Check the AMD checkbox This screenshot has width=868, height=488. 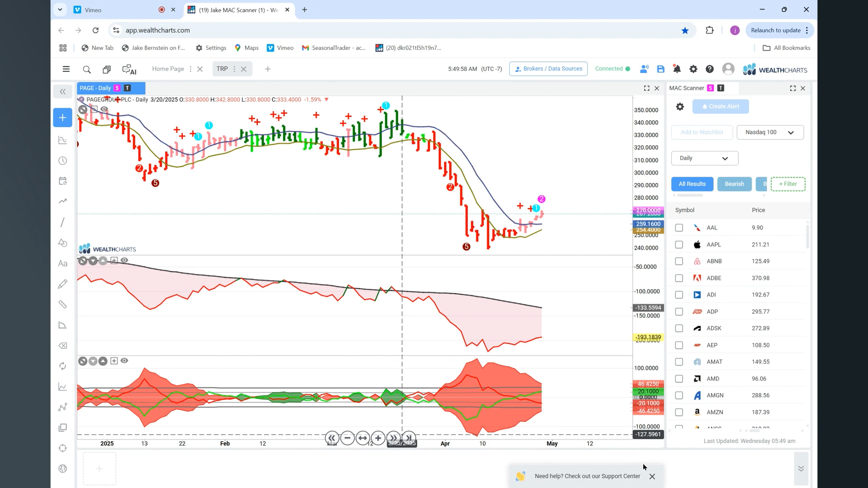coord(679,379)
